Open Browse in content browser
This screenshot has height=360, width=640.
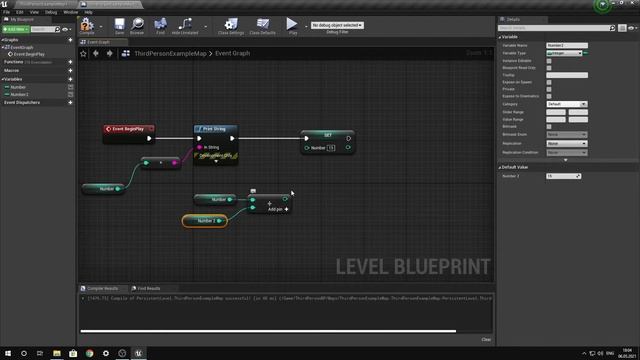[137, 25]
